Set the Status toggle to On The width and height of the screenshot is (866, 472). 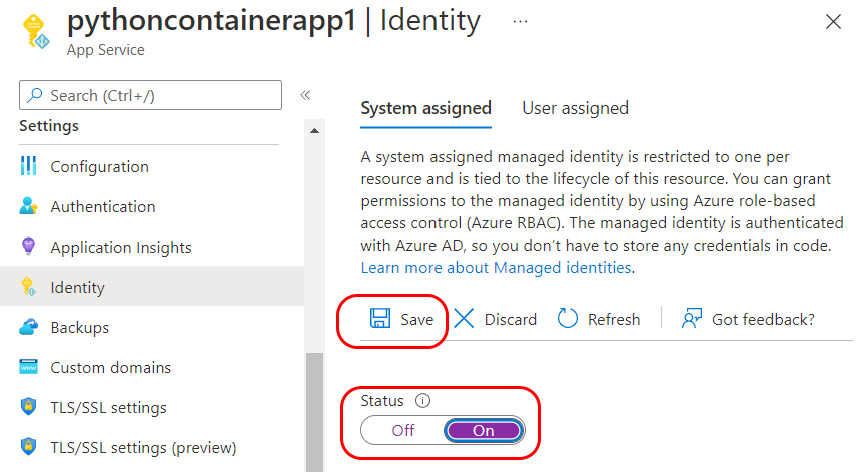pos(483,431)
